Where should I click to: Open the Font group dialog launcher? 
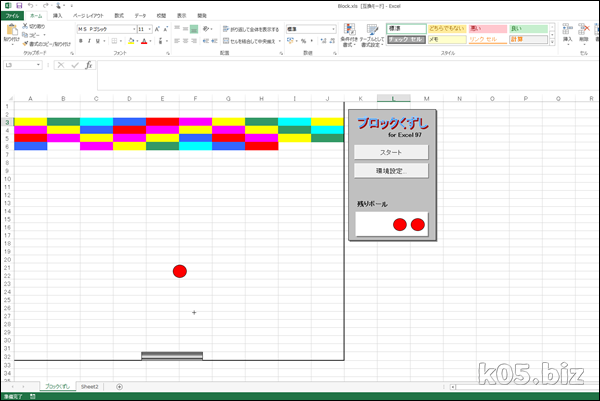pos(168,53)
